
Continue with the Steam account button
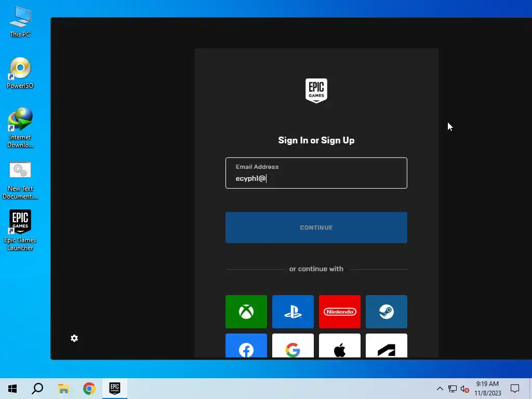pyautogui.click(x=387, y=312)
